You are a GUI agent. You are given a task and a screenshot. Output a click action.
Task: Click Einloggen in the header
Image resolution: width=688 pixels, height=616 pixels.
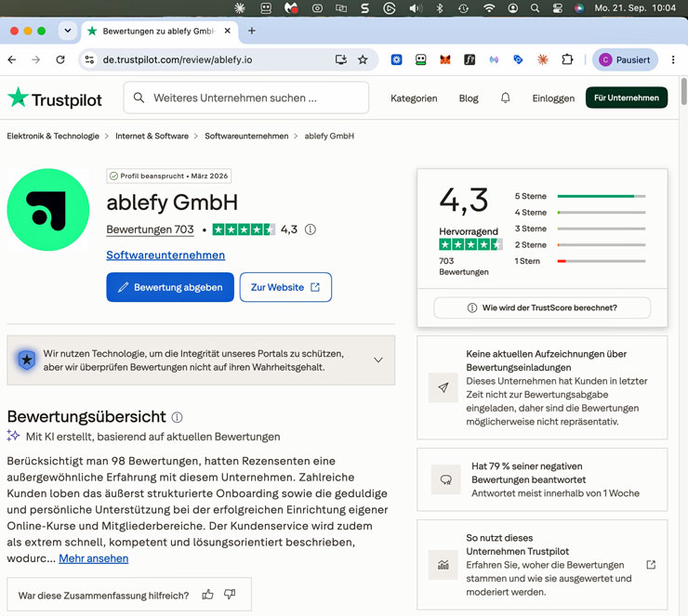553,98
